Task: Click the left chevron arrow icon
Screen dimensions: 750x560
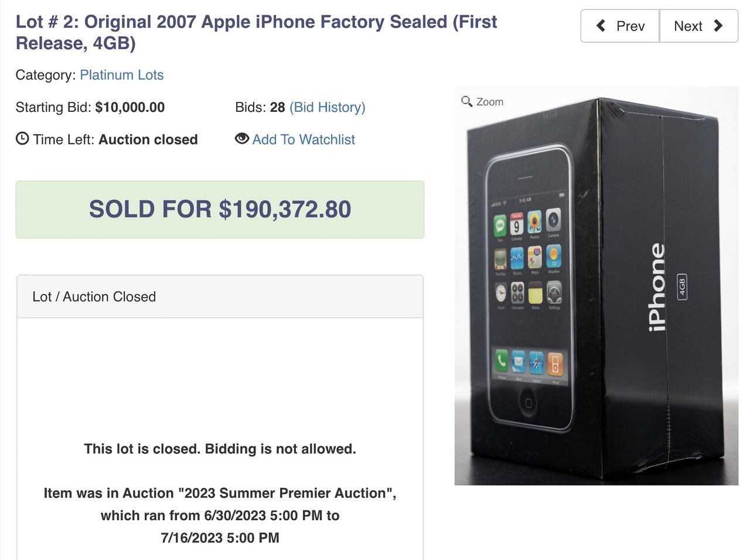Action: [601, 26]
